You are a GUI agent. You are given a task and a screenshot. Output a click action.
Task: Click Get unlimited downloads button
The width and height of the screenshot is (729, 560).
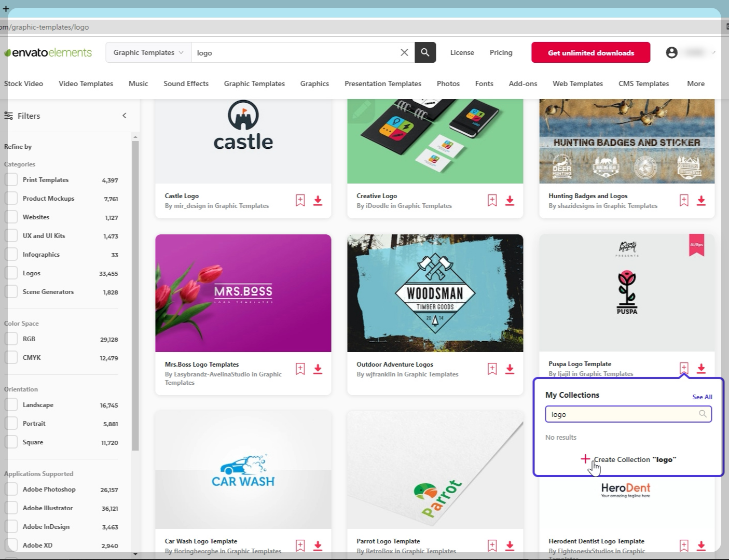click(591, 52)
